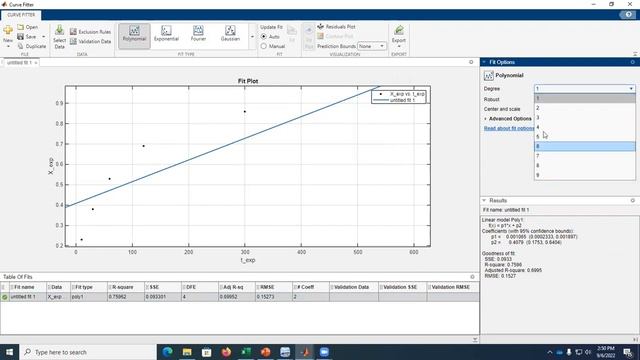Open Zoom from taskbar

pos(324,351)
